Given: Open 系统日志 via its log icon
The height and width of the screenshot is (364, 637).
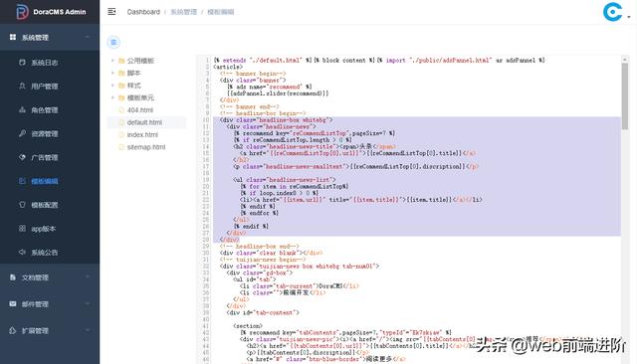Looking at the screenshot, I should (x=22, y=62).
